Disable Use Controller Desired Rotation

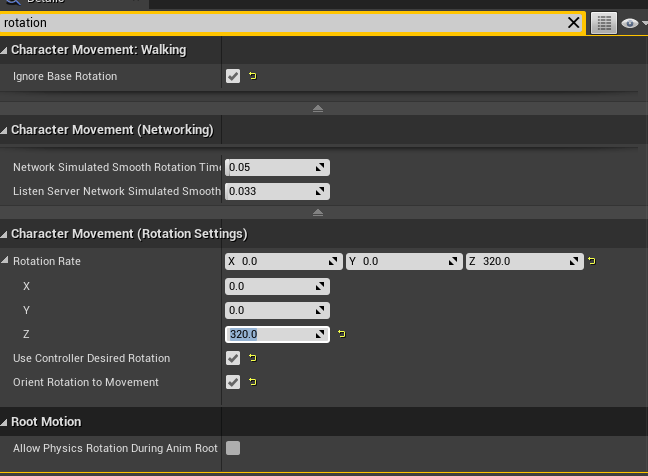[x=233, y=358]
